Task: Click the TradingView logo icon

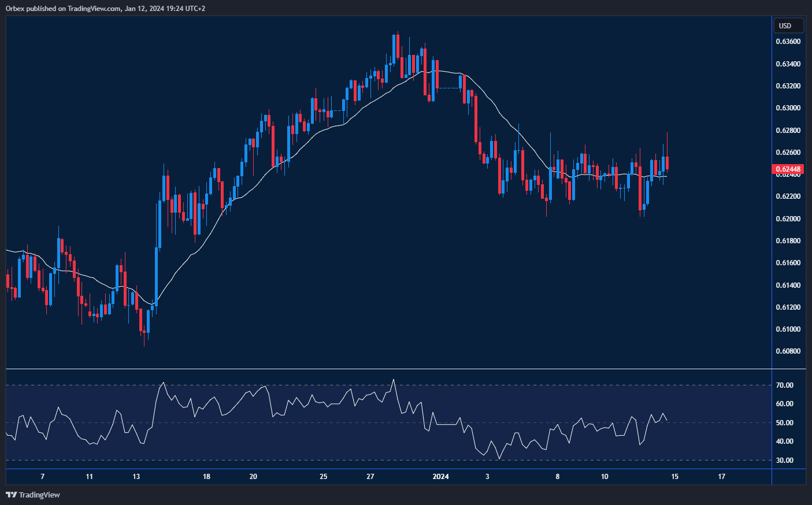Action: point(10,495)
